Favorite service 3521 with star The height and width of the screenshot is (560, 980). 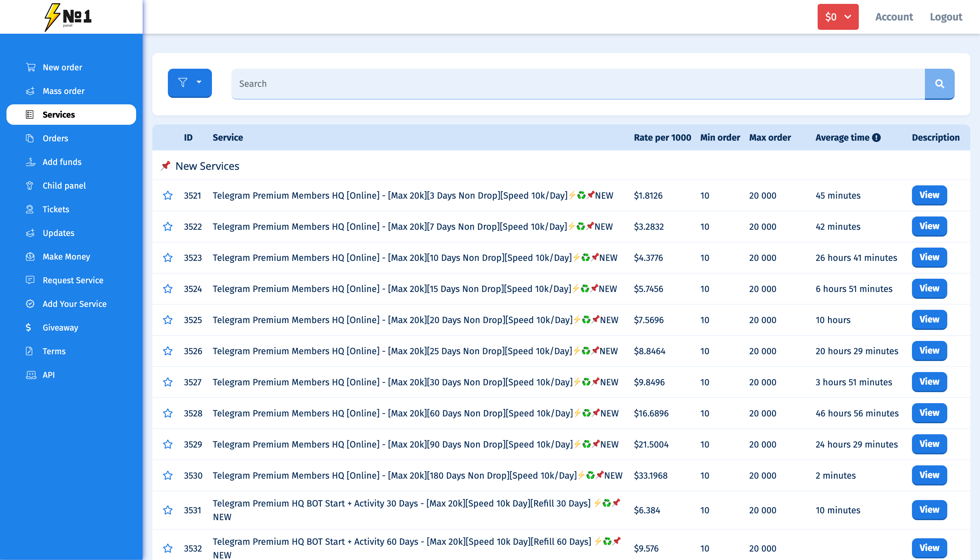click(x=168, y=195)
